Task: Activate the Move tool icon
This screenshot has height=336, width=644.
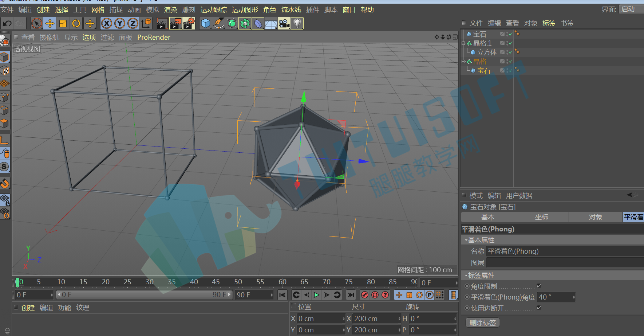Action: pyautogui.click(x=50, y=23)
